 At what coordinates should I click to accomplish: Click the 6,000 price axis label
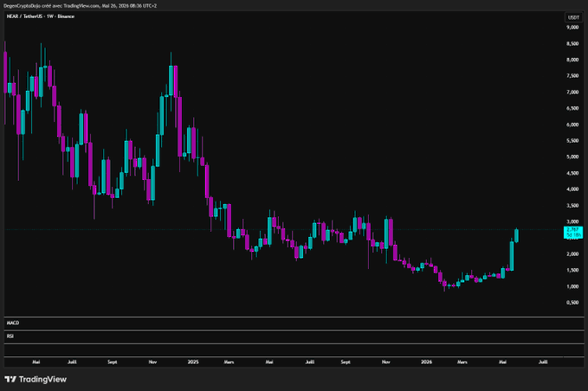(572, 125)
